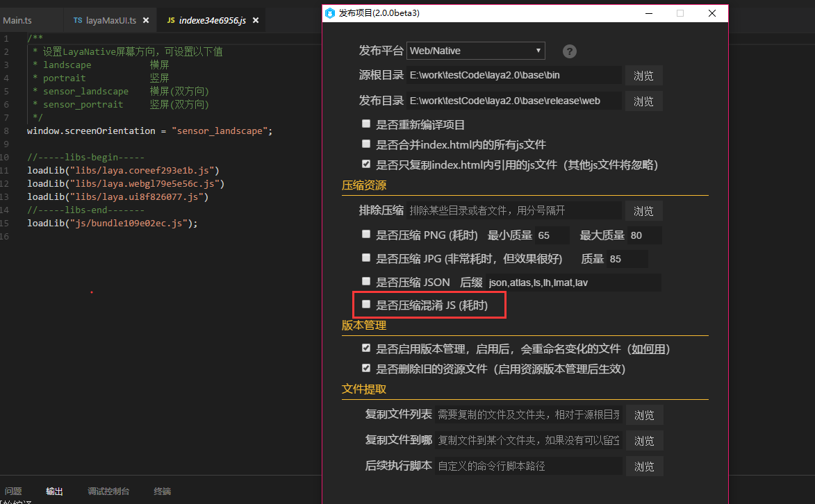Click 浏览 button for 源根目录
The height and width of the screenshot is (504, 815).
click(x=643, y=76)
